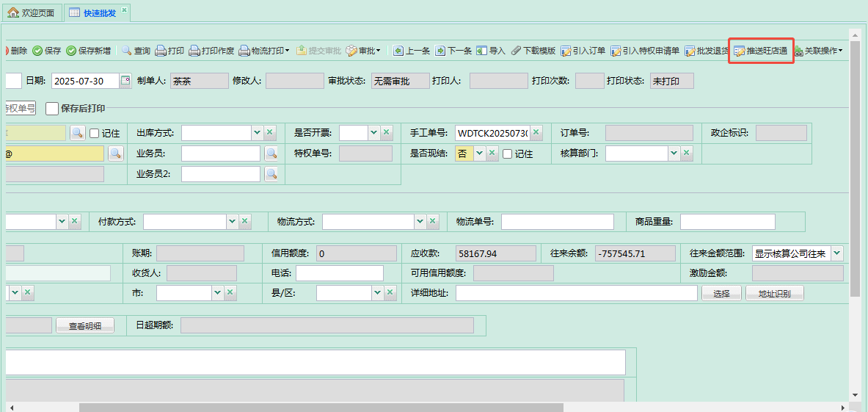868x412 pixels.
Task: Click the magnifier next to 业务员 field
Action: [x=271, y=153]
